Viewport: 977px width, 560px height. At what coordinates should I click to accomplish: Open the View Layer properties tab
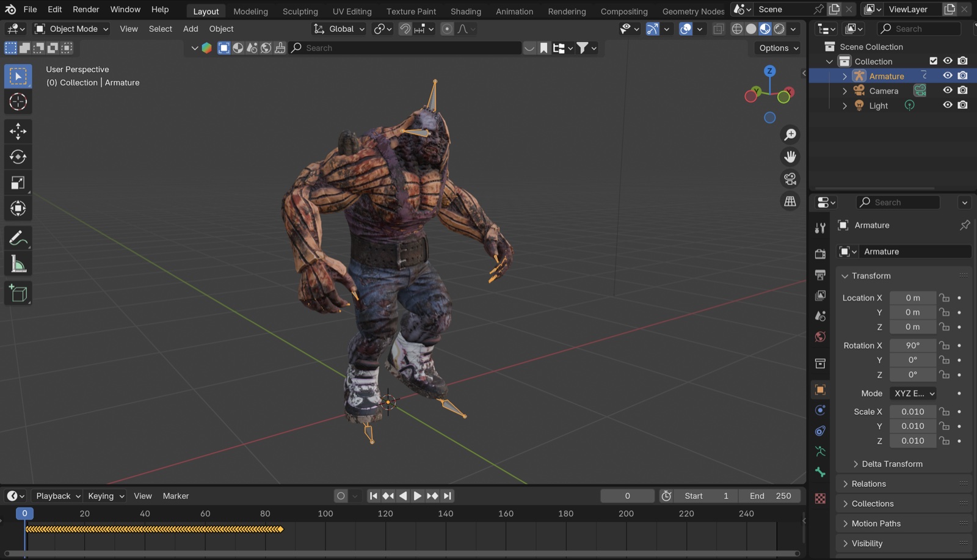click(x=820, y=296)
